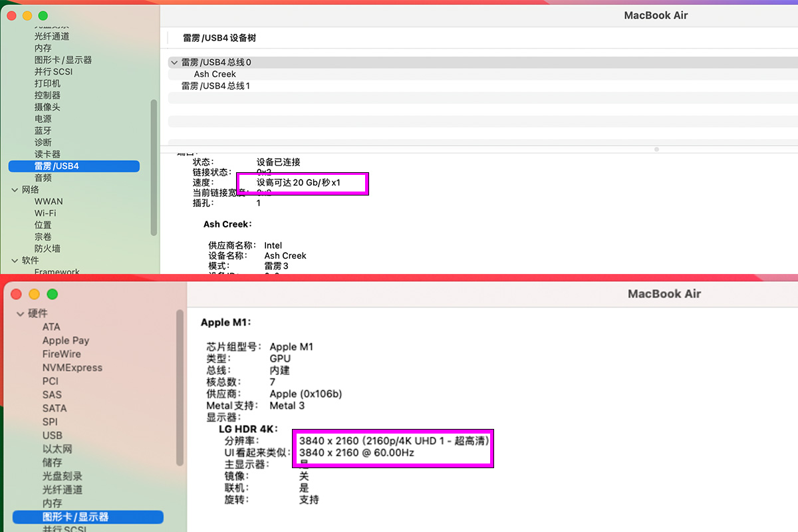This screenshot has width=798, height=532.
Task: Select the WWAN sidebar item
Action: click(x=49, y=201)
